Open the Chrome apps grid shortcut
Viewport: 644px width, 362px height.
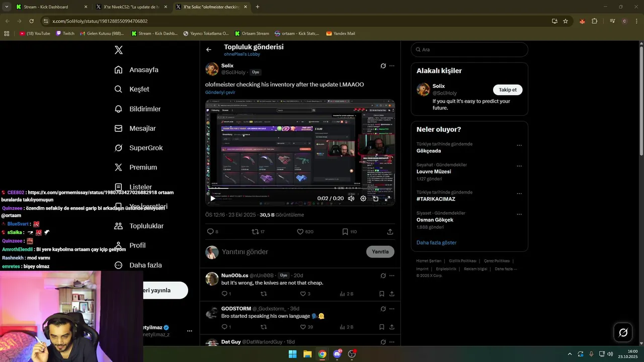tap(7, 34)
